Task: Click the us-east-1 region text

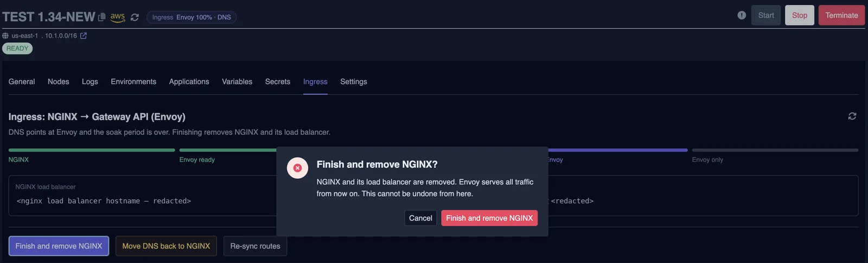Action: tap(25, 36)
